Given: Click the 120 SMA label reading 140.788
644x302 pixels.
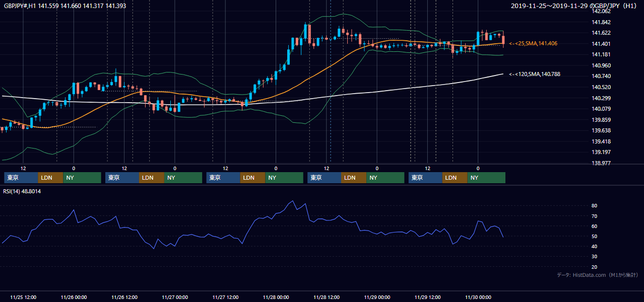Looking at the screenshot, I should (x=535, y=74).
